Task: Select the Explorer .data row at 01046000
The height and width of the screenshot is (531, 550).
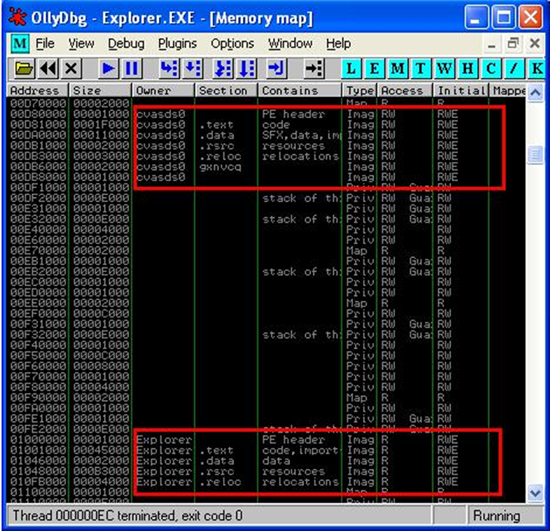Action: click(x=266, y=461)
